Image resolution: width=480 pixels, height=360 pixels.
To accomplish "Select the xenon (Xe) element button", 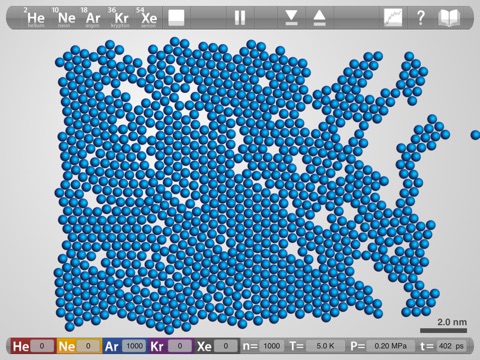I will (148, 18).
